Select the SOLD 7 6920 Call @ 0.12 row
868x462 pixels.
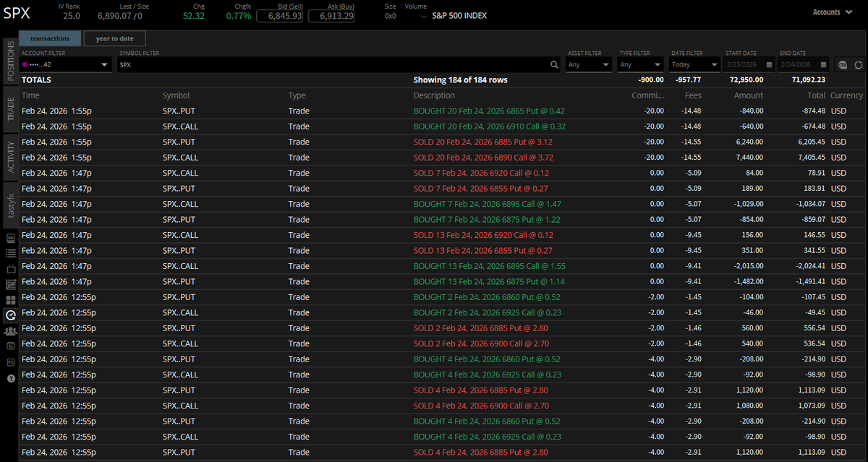[443, 173]
